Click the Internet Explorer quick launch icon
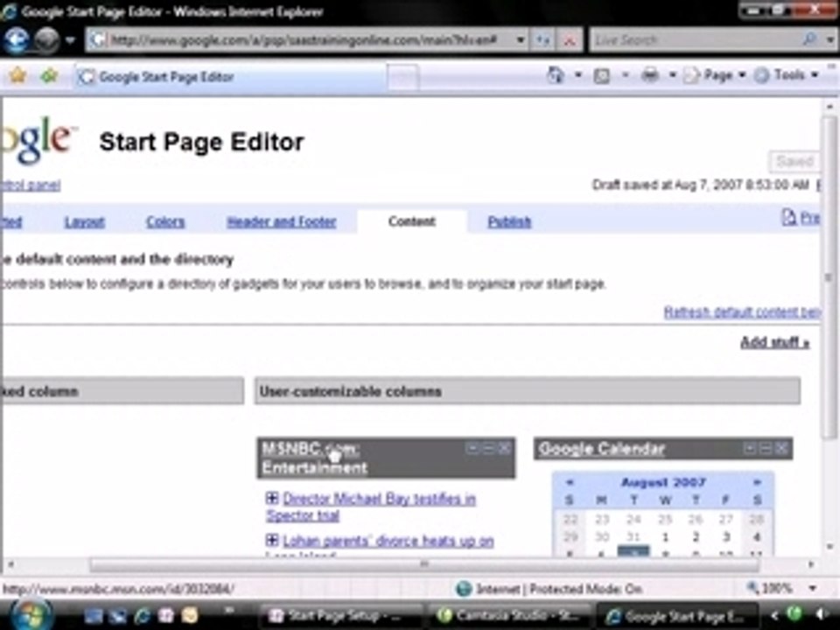The width and height of the screenshot is (840, 630). click(x=142, y=615)
